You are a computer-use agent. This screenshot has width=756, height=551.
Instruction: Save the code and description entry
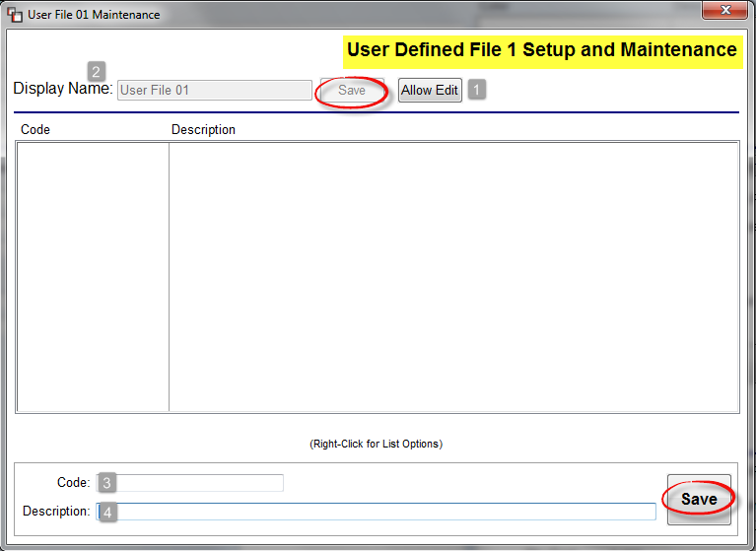pos(699,500)
